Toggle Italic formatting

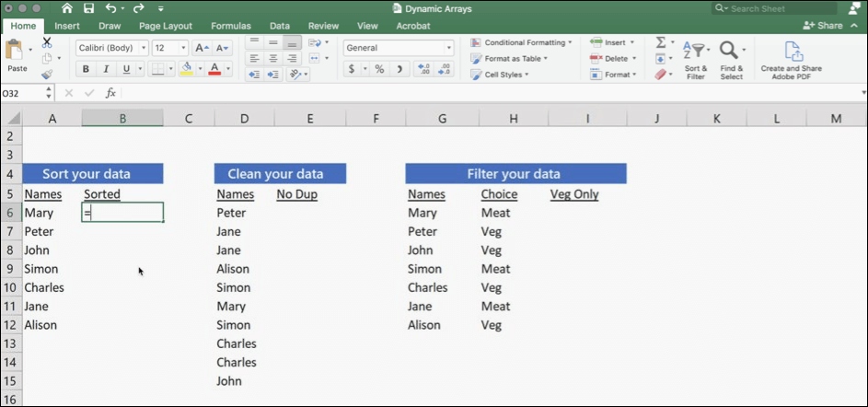106,69
